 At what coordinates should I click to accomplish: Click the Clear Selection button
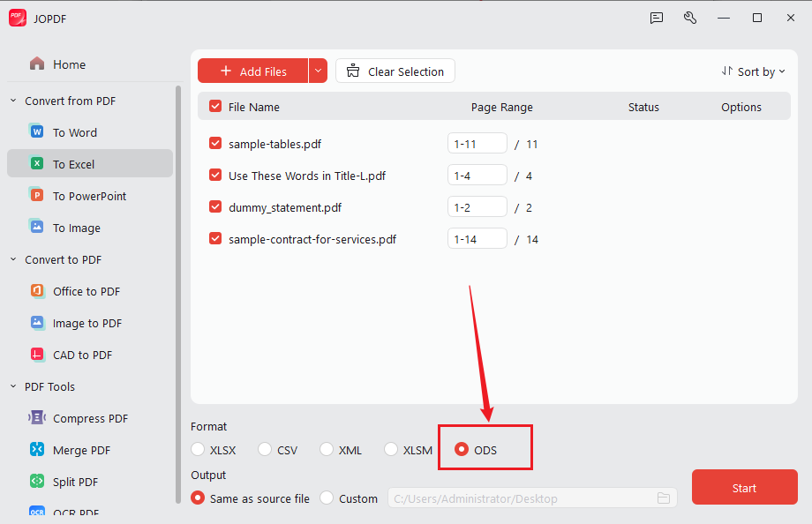point(395,71)
